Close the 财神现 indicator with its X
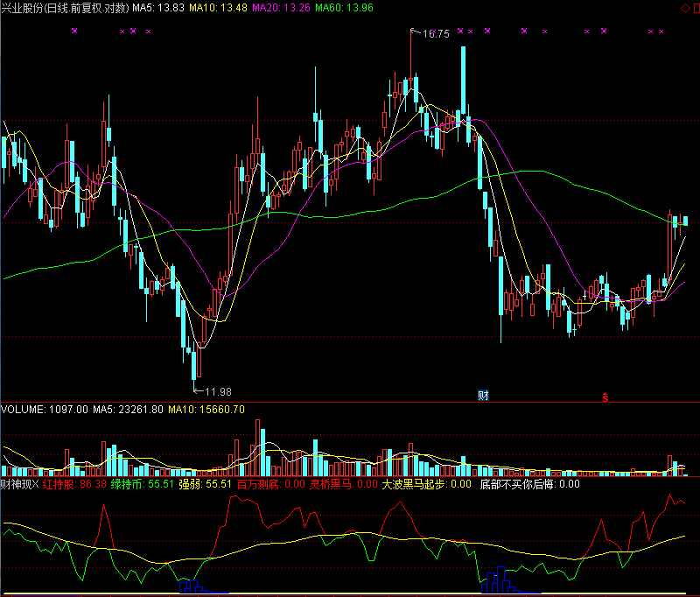This screenshot has width=700, height=597. (36, 483)
